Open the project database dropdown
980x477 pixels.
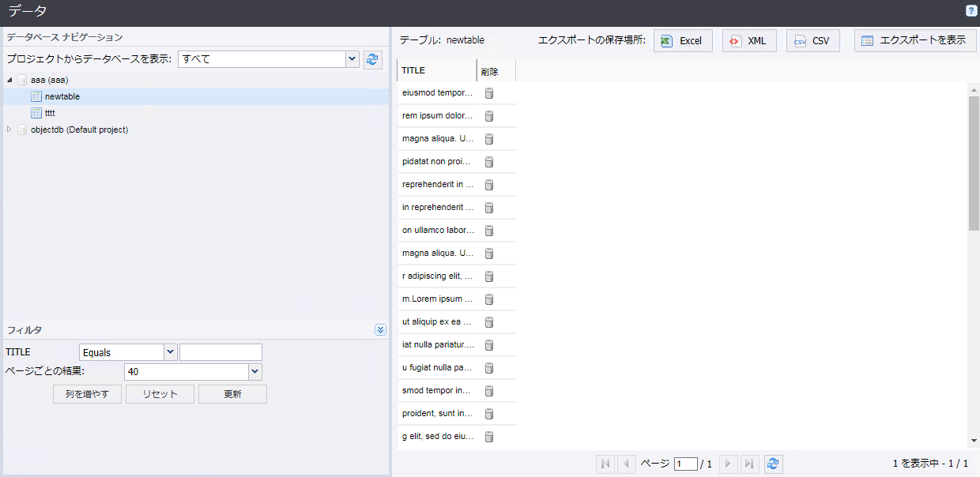(352, 59)
